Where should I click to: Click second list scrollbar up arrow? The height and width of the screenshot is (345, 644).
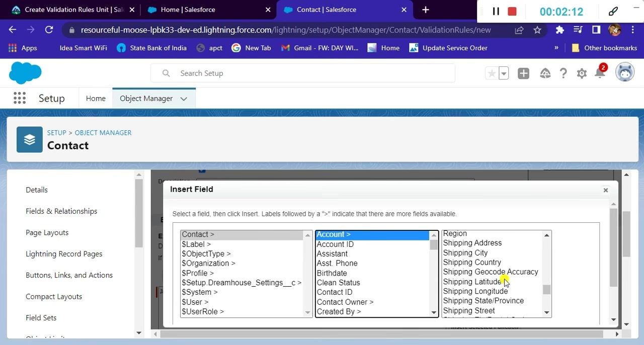[x=434, y=235]
